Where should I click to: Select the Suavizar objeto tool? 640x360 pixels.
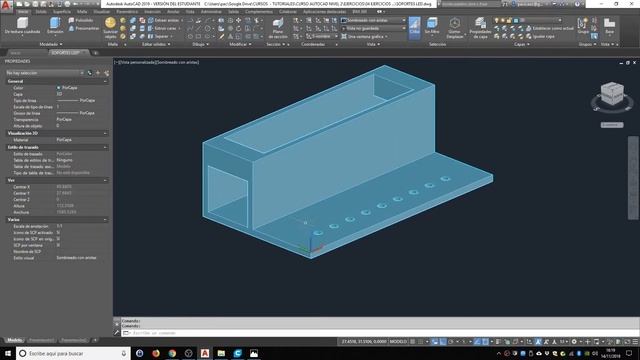110,28
